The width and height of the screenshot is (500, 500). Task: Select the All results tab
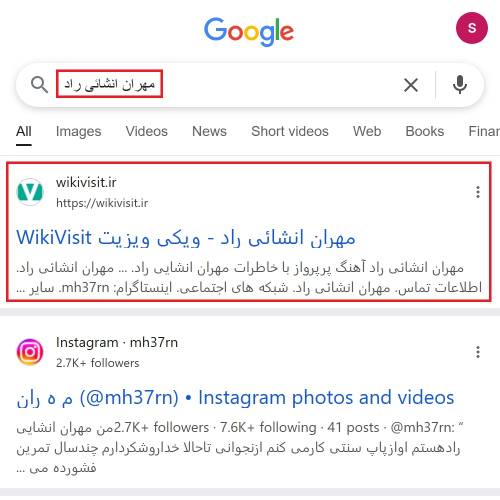(x=24, y=131)
